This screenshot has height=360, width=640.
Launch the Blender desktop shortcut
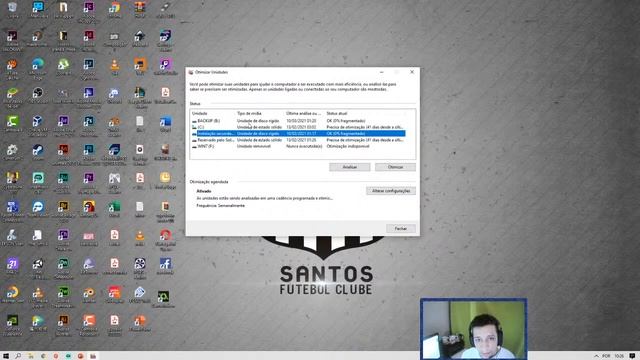pos(89,294)
